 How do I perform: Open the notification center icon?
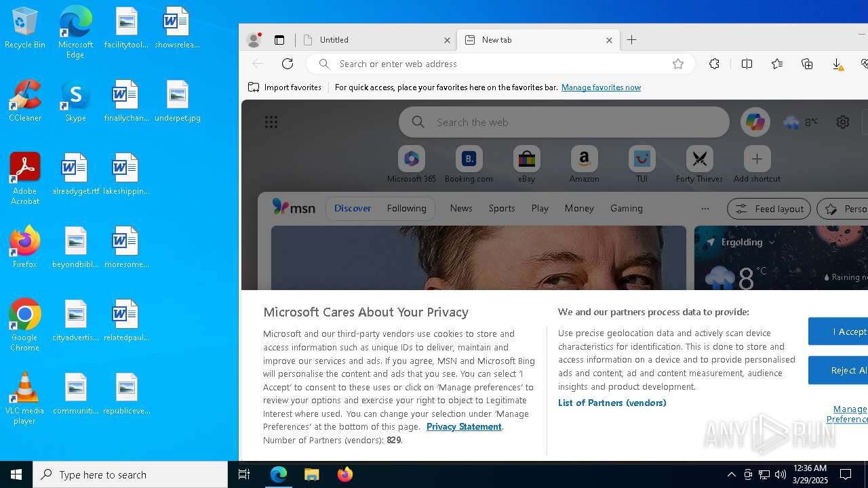click(846, 474)
